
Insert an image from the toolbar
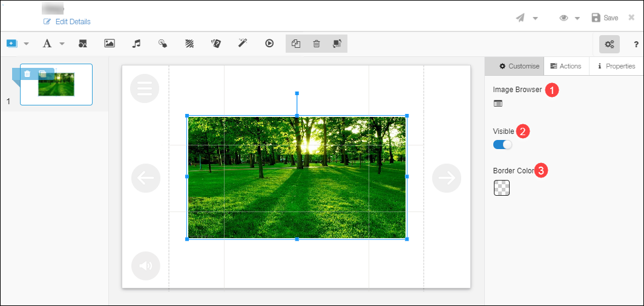110,44
